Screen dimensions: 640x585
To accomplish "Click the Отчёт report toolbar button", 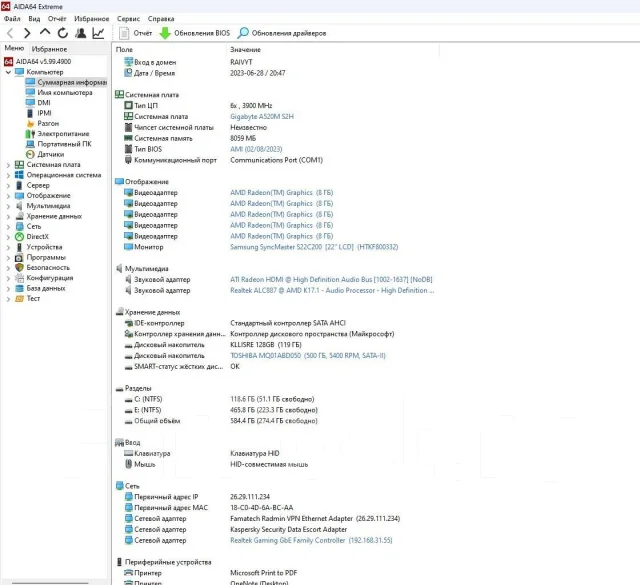I will [136, 33].
